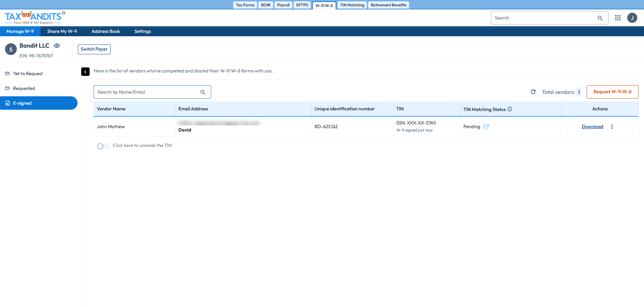Go to Requested list
The height and width of the screenshot is (307, 644).
coord(24,88)
